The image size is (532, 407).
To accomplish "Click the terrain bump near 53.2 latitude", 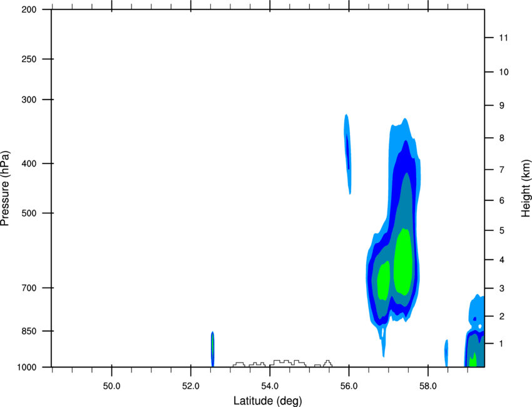I will (239, 364).
